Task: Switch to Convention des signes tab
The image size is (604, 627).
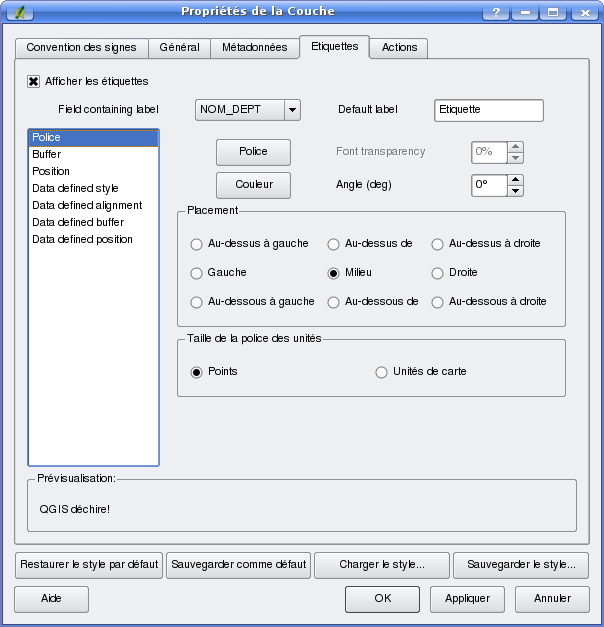Action: [82, 48]
